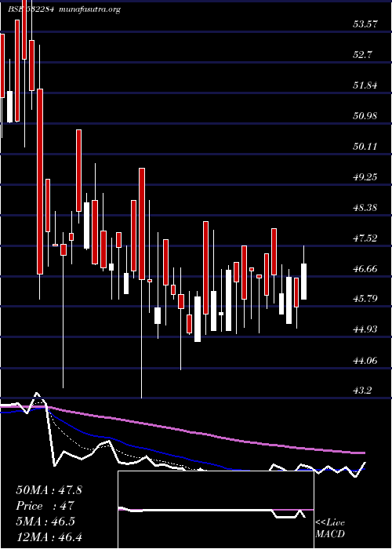
Task: Click the 50.11 price axis label
Action: (365, 146)
